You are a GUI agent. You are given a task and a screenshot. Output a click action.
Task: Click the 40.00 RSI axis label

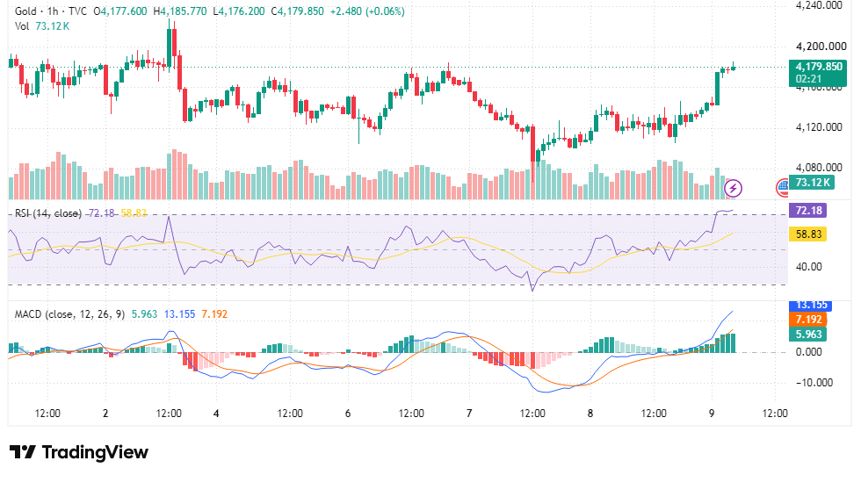[809, 267]
